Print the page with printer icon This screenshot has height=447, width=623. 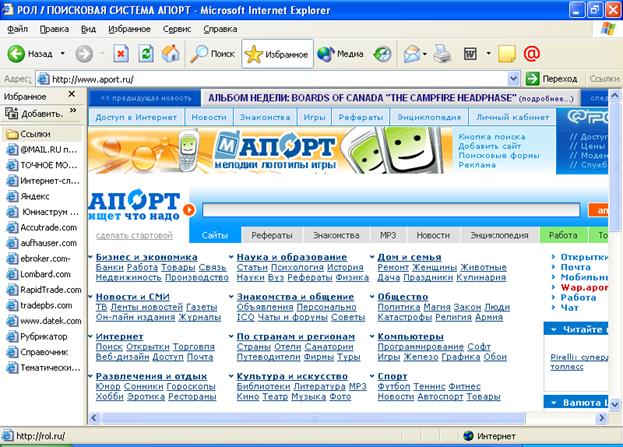tap(442, 54)
